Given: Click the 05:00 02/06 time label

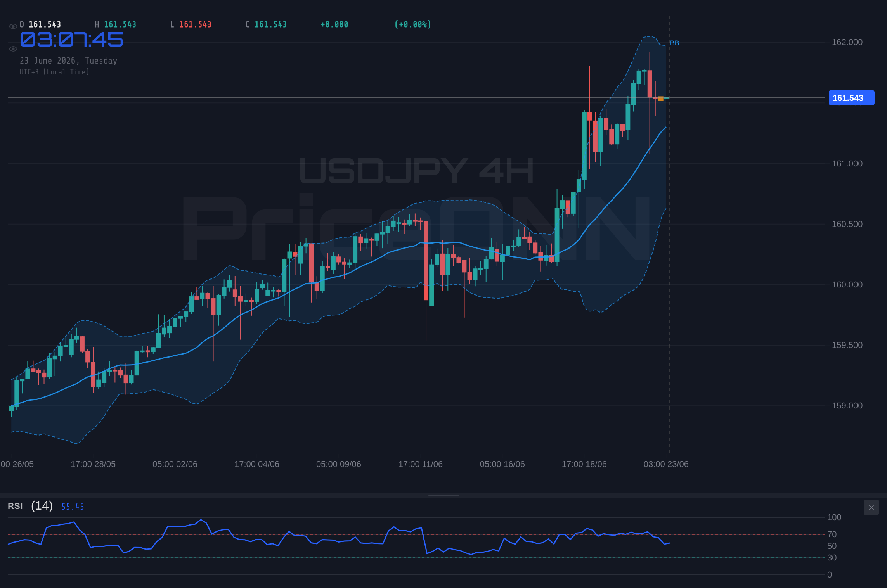Looking at the screenshot, I should point(175,464).
